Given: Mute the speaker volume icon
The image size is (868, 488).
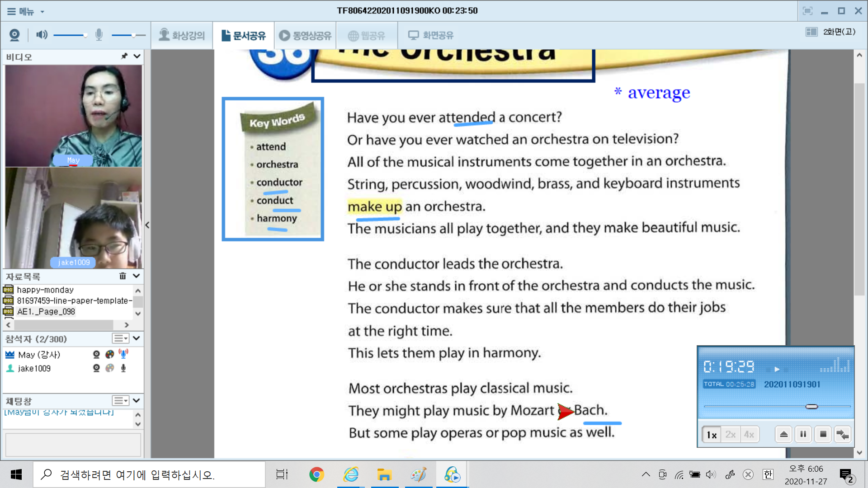Looking at the screenshot, I should (42, 35).
